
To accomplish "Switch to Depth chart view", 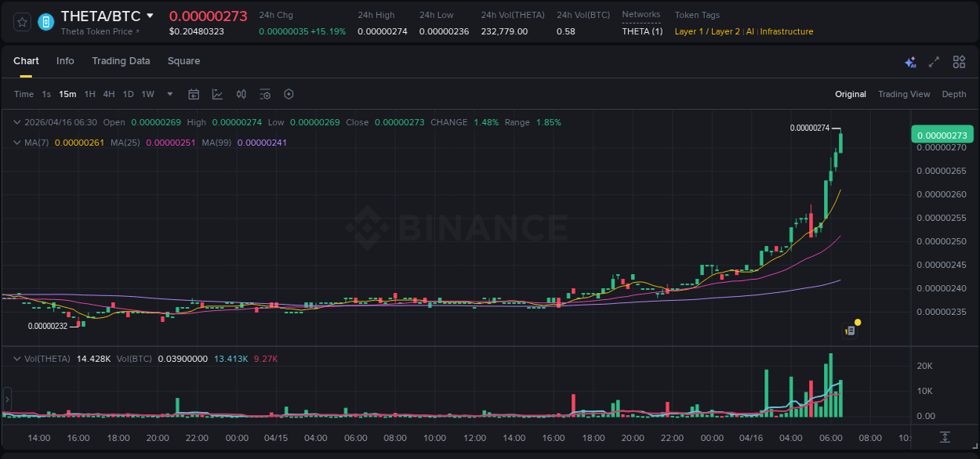I will coord(954,94).
